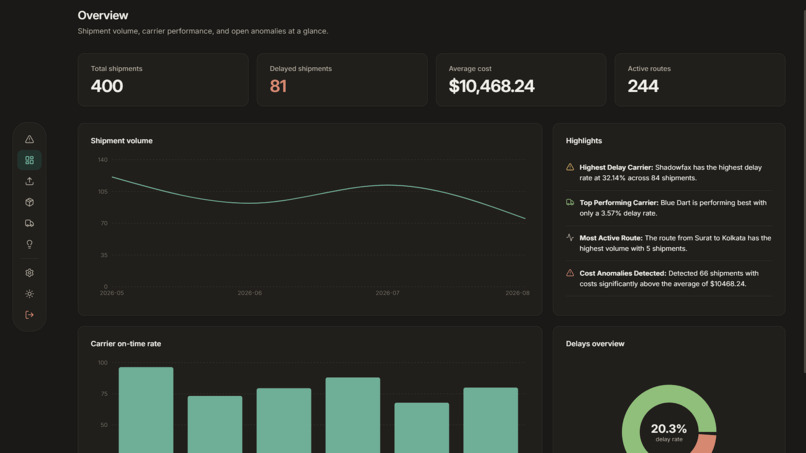Click the Cost Anomalies Detected highlight text
The image size is (806, 453).
click(x=669, y=278)
